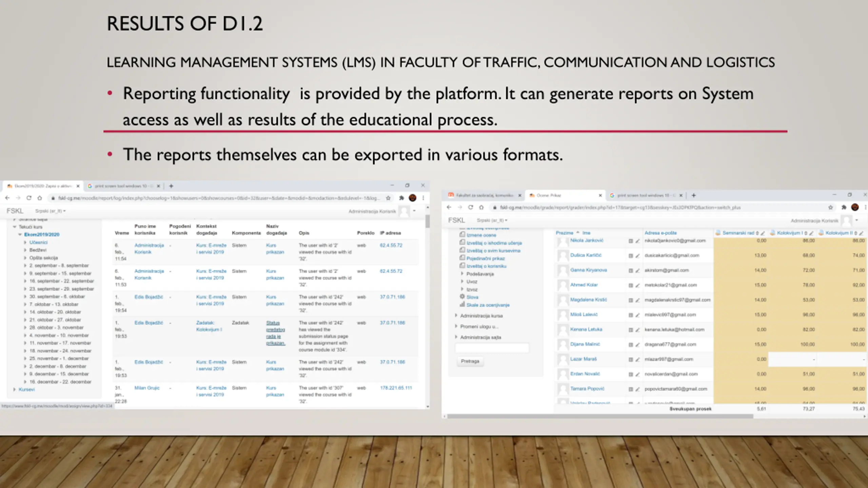Open Izmene ocena report link
Image resolution: width=868 pixels, height=488 pixels.
[x=481, y=235]
